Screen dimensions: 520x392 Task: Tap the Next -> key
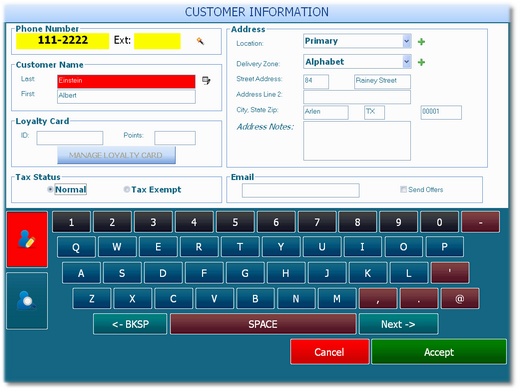click(x=398, y=324)
